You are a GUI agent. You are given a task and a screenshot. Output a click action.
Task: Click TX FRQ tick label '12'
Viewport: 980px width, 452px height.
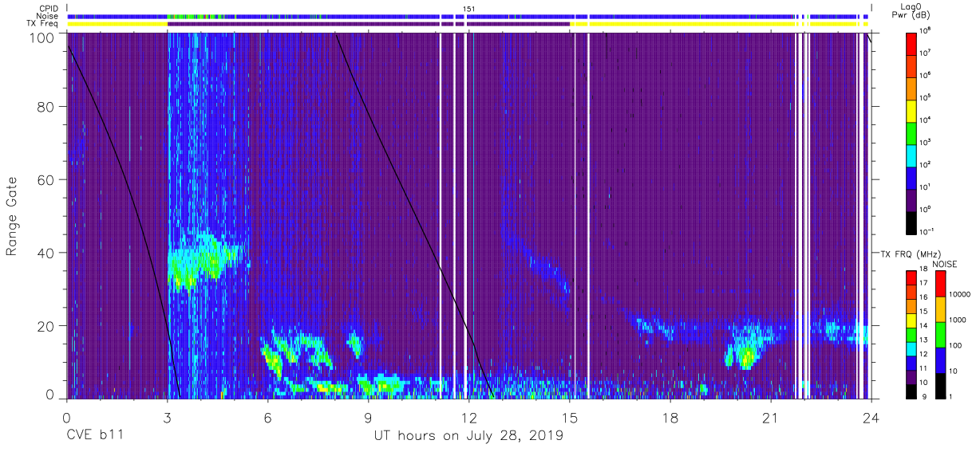(x=924, y=354)
